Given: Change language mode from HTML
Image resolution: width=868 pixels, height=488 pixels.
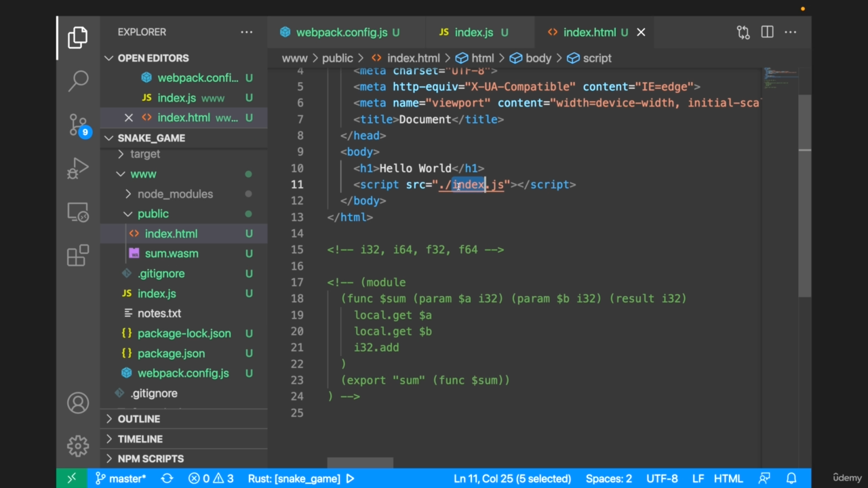Looking at the screenshot, I should tap(728, 479).
